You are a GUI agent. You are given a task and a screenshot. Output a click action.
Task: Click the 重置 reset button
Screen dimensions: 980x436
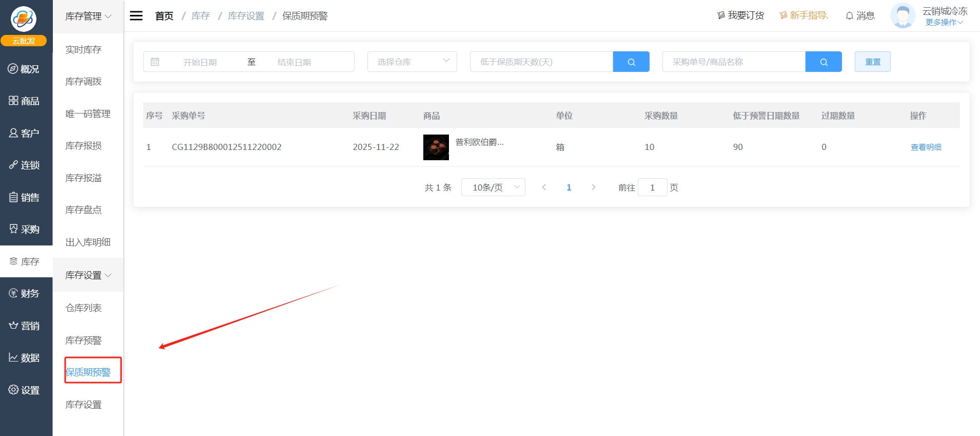pos(873,62)
